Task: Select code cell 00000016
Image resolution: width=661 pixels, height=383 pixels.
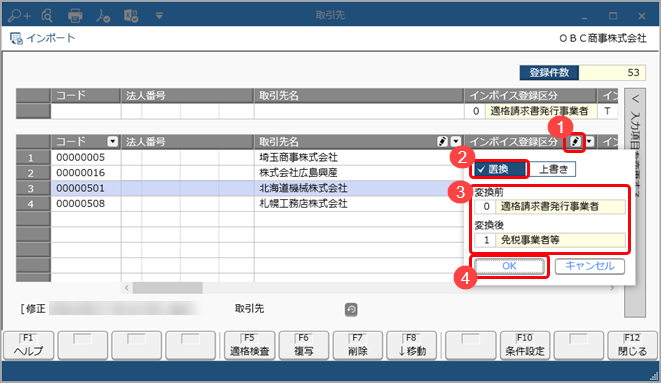Action: click(x=86, y=173)
